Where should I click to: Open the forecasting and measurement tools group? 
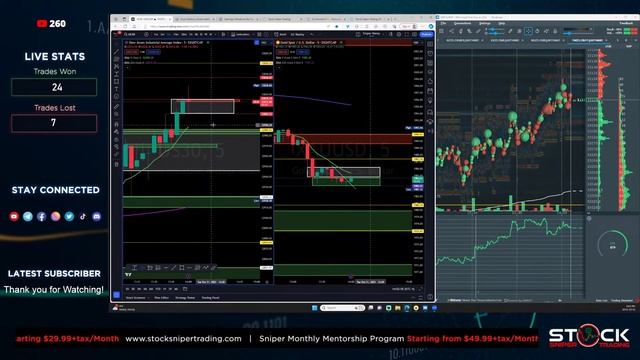116,74
